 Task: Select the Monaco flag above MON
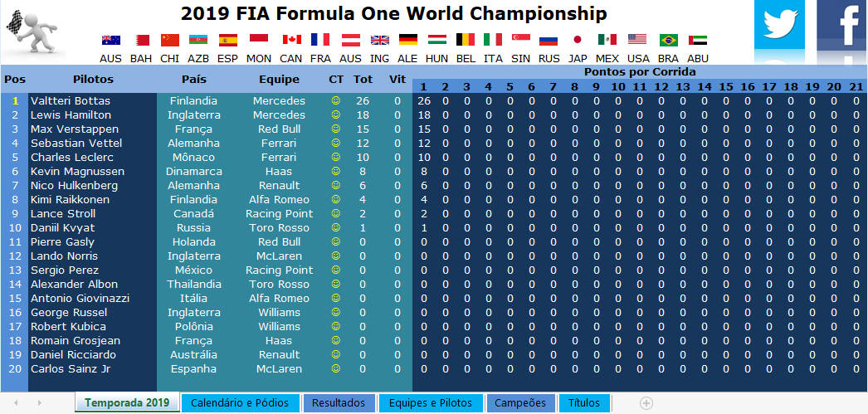click(259, 40)
